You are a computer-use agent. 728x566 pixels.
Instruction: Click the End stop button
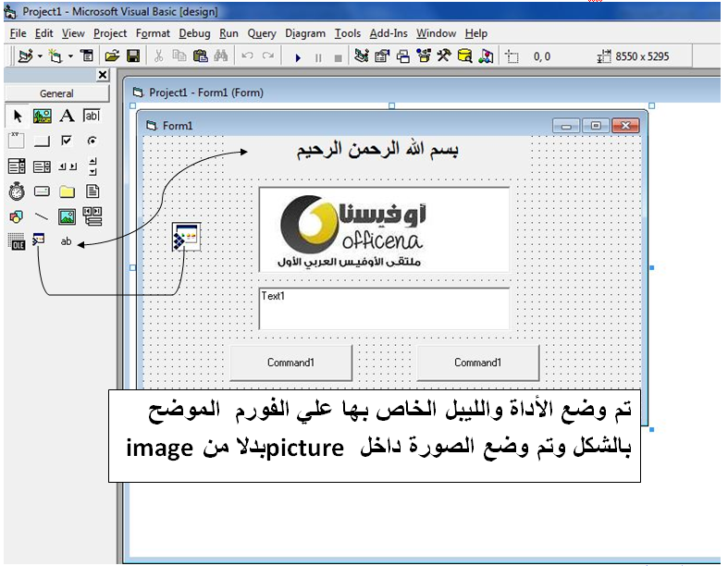[339, 57]
